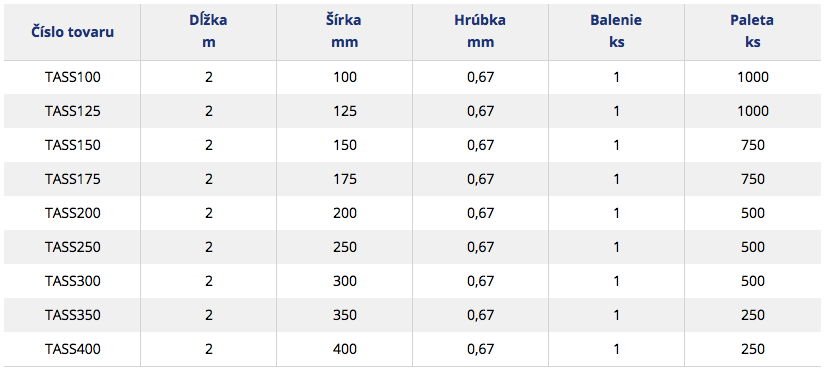Click product number TASS300
Image resolution: width=825 pixels, height=371 pixels.
click(x=72, y=281)
